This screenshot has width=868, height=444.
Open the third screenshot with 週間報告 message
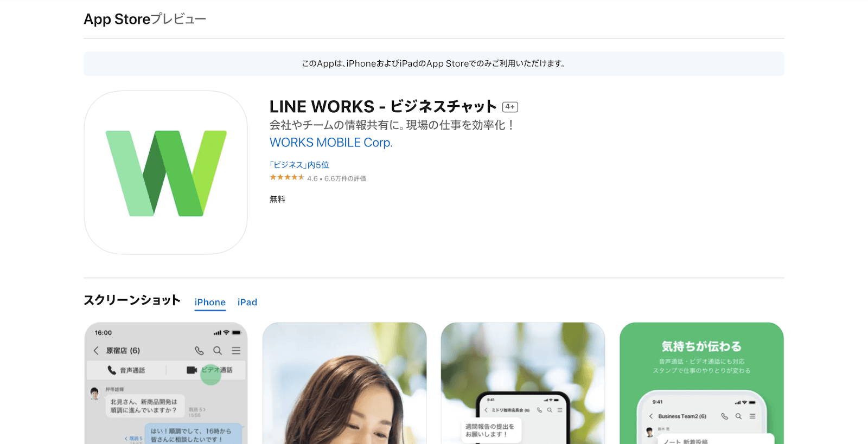tap(523, 383)
